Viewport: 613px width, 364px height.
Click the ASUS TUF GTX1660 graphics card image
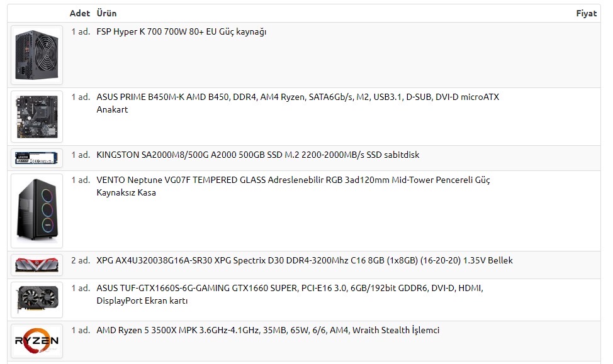point(37,299)
